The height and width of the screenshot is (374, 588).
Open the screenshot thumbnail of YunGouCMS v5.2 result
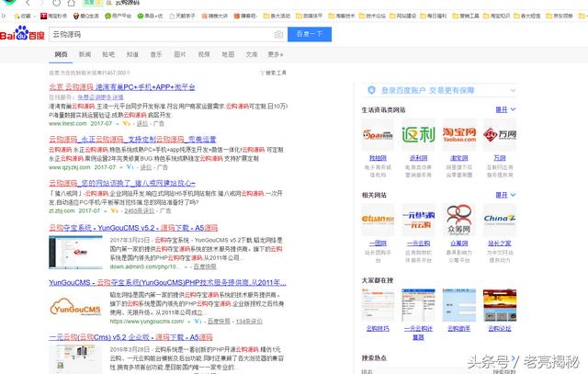[75, 253]
